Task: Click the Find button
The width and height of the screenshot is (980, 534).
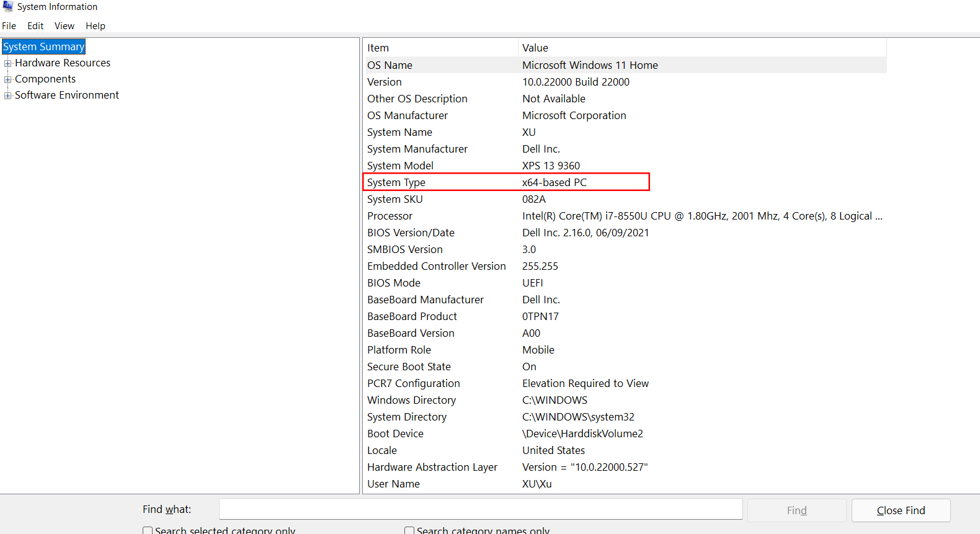Action: (x=797, y=510)
